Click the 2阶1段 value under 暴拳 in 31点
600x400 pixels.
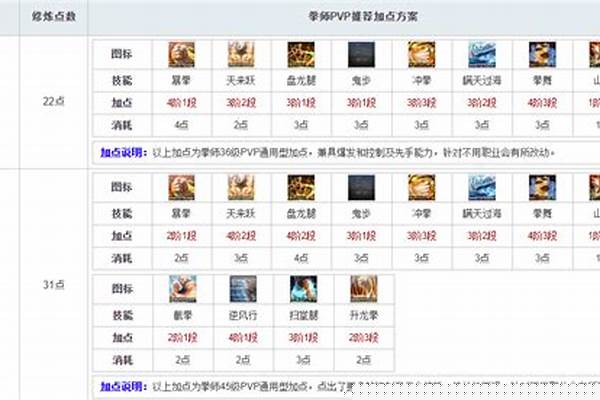[x=181, y=236]
